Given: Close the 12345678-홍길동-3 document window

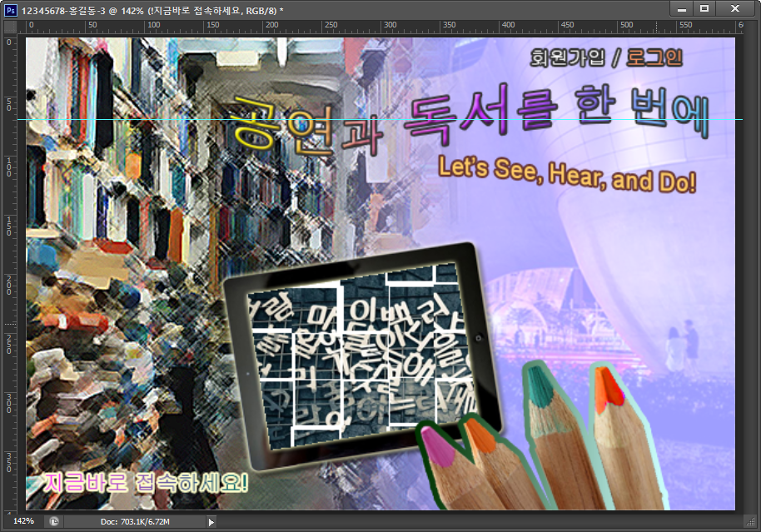Looking at the screenshot, I should pyautogui.click(x=736, y=8).
